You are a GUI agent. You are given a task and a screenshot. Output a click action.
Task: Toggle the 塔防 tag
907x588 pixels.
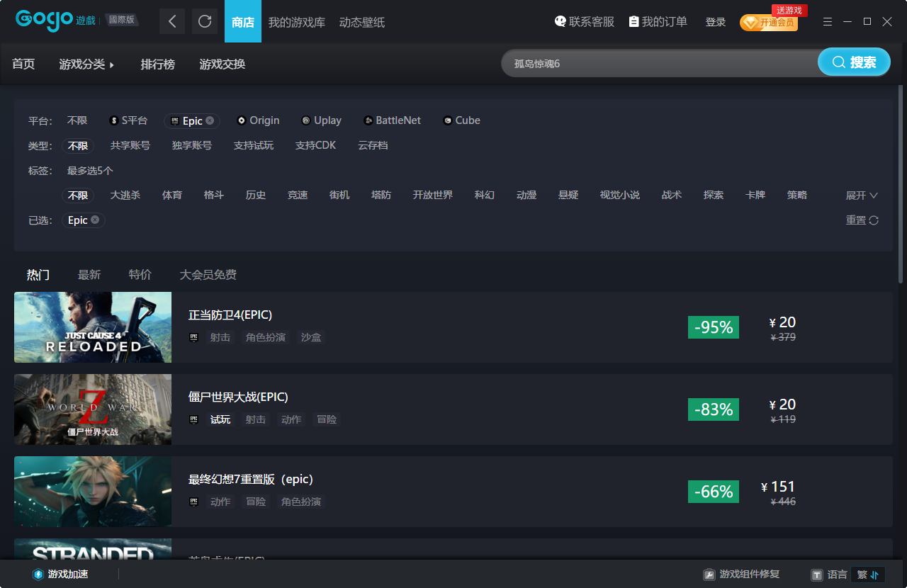pyautogui.click(x=381, y=195)
